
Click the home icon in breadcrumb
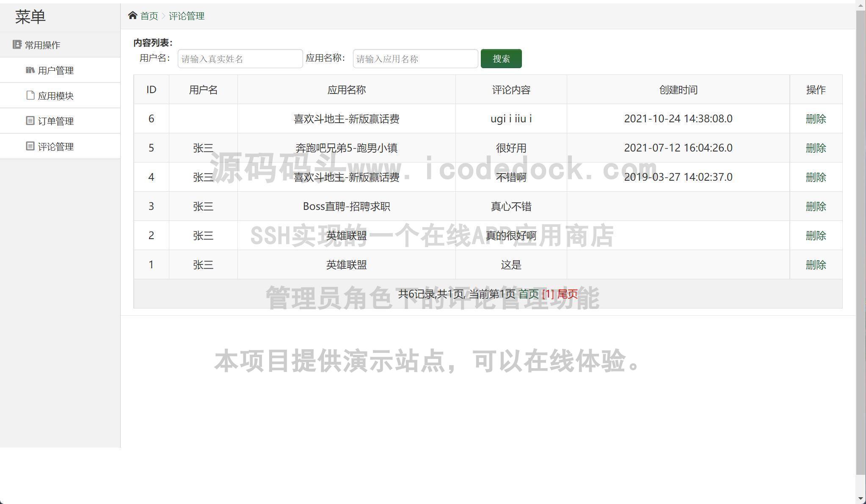pos(132,16)
